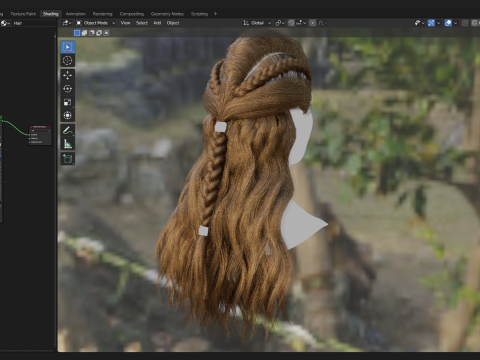Select the Annotate pencil tool
The image size is (480, 360).
[68, 130]
